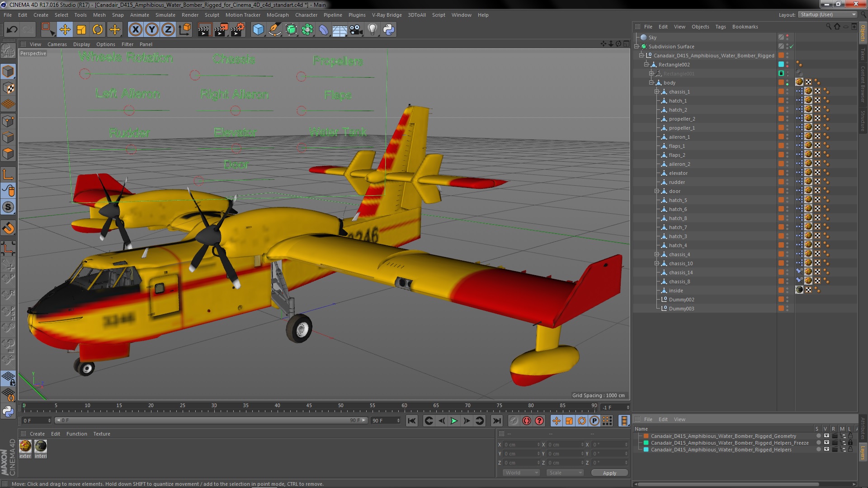Collapse the Rectangle002 hierarchy

coord(646,65)
